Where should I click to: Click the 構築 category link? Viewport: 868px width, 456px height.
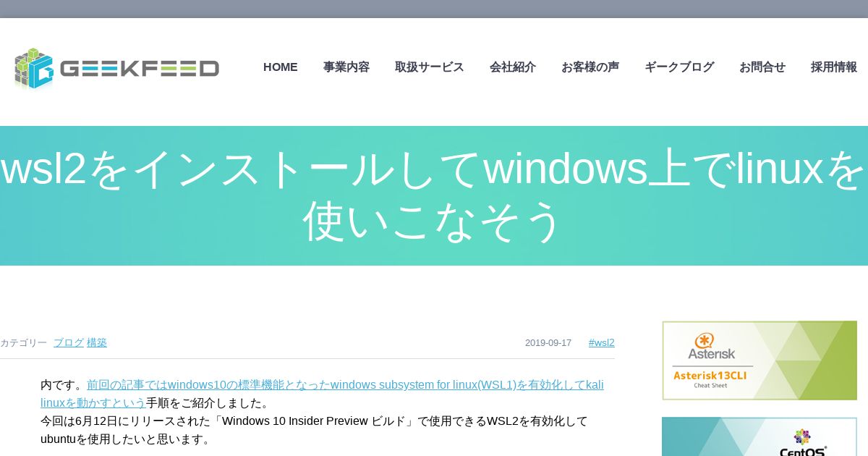tap(97, 342)
